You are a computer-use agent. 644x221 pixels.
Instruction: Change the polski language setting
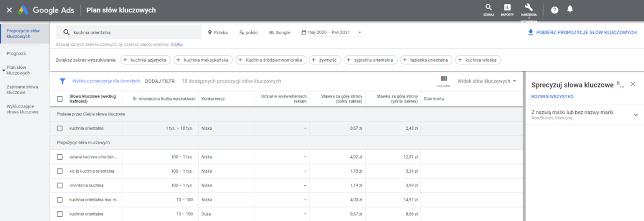(248, 32)
